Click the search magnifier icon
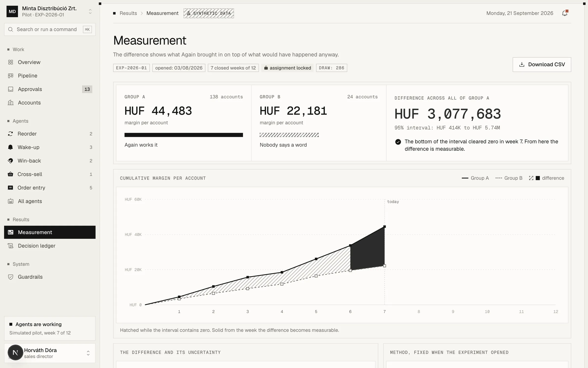588x368 pixels. [x=11, y=29]
